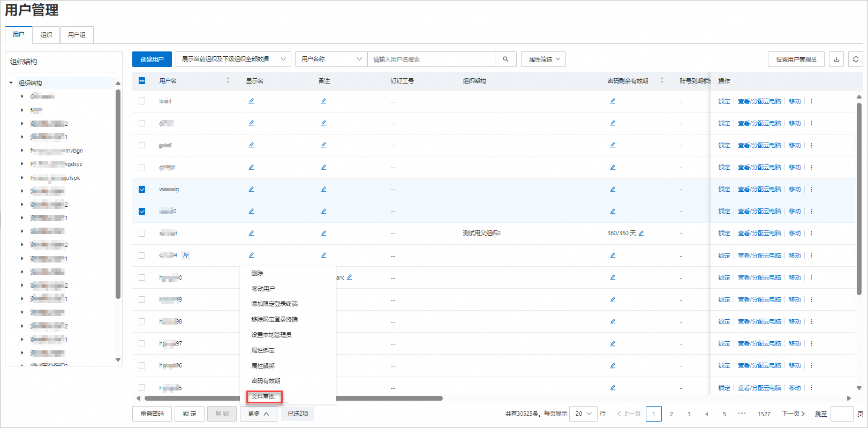Click the user badge icon beside username ending 34
The height and width of the screenshot is (428, 868).
[186, 256]
